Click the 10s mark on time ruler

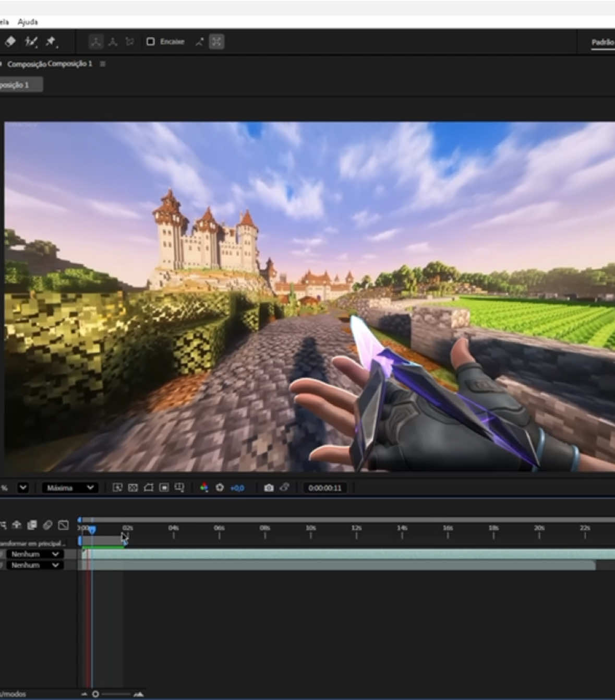coord(310,528)
